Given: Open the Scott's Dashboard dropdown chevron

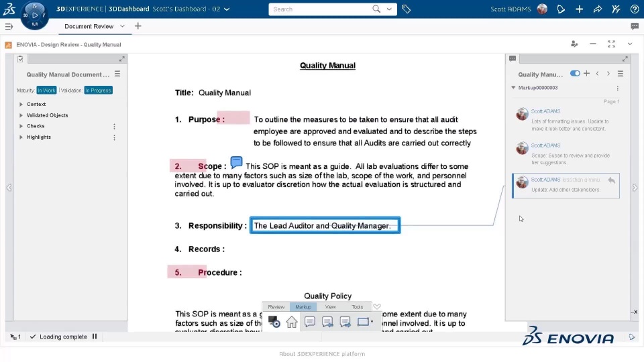Looking at the screenshot, I should point(227,9).
